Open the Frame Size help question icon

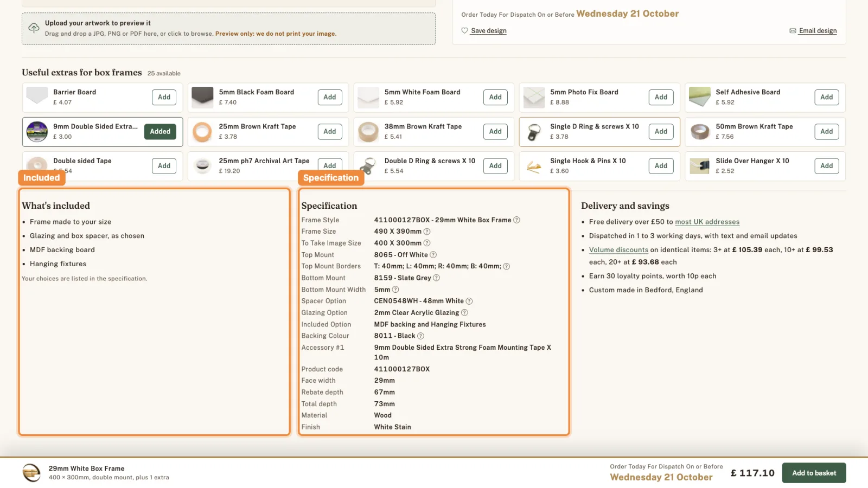click(427, 232)
